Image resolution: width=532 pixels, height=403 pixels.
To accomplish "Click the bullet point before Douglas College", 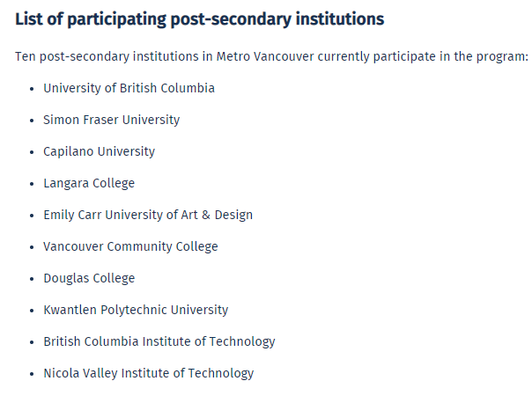I will click(x=32, y=279).
